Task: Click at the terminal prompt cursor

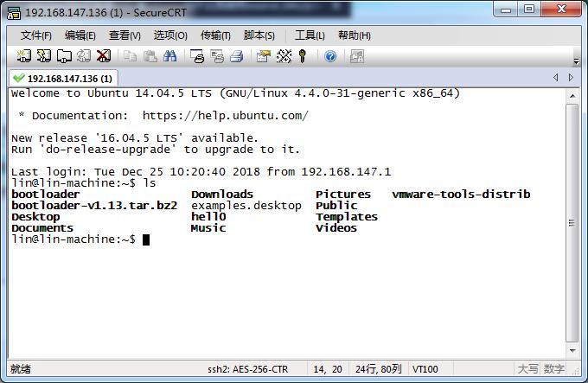Action: coord(146,239)
